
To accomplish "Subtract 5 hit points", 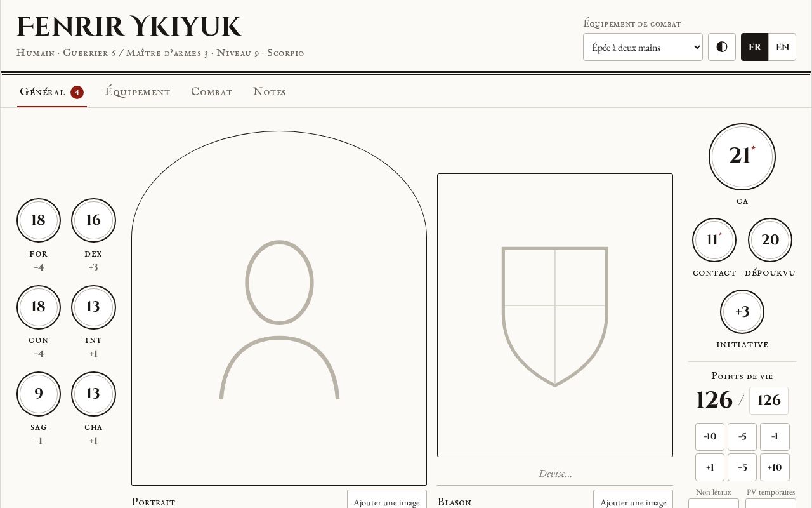I will [742, 437].
